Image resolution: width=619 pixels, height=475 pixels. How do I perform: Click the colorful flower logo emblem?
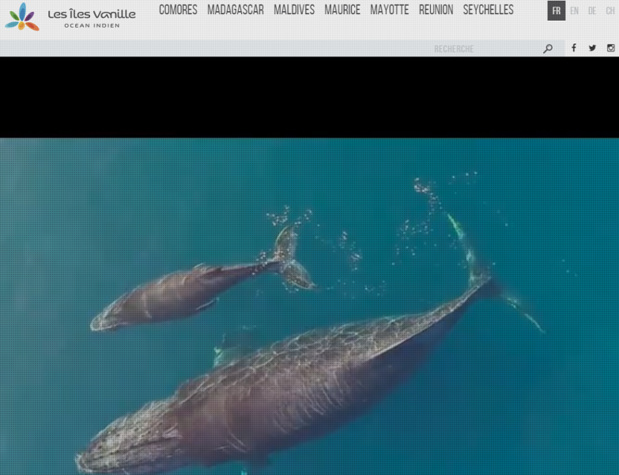click(22, 16)
